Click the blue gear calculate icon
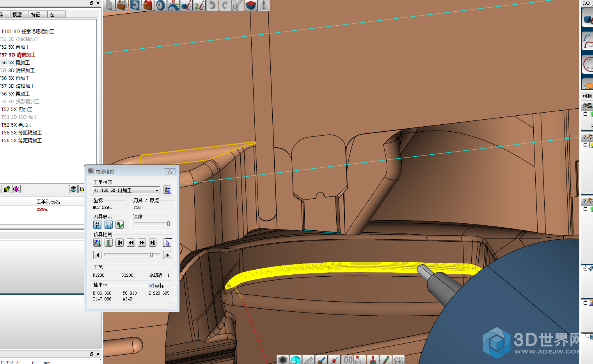 pyautogui.click(x=161, y=5)
